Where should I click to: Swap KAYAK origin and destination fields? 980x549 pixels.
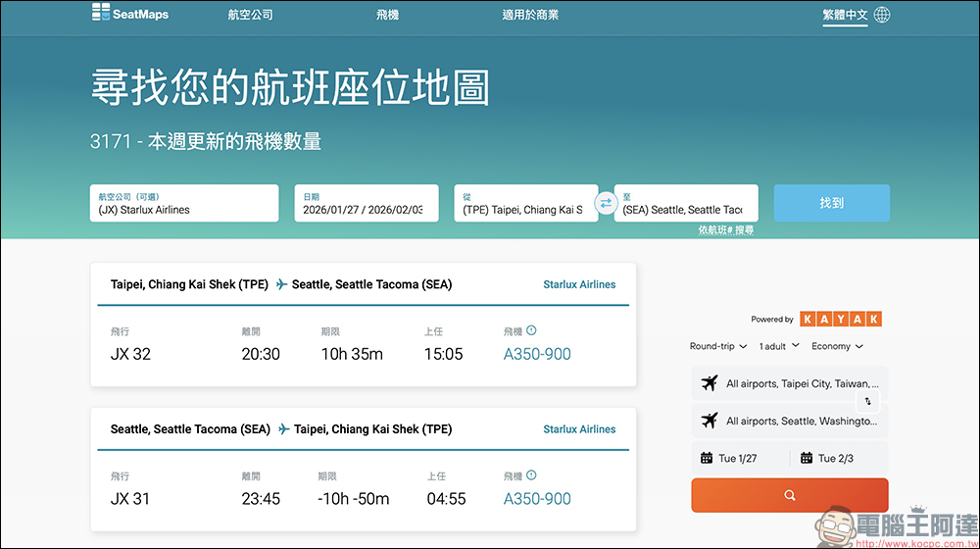coord(867,401)
